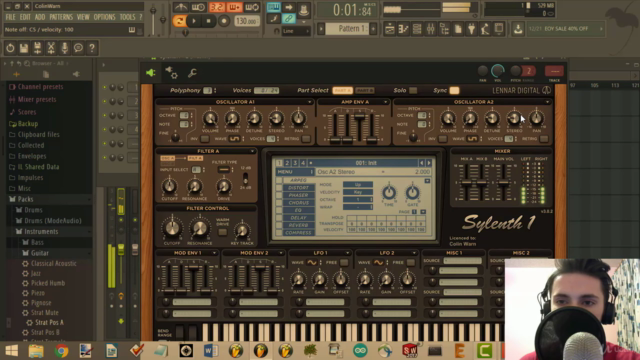Collapse the Instruments folder
This screenshot has width=640, height=360.
click(41, 231)
